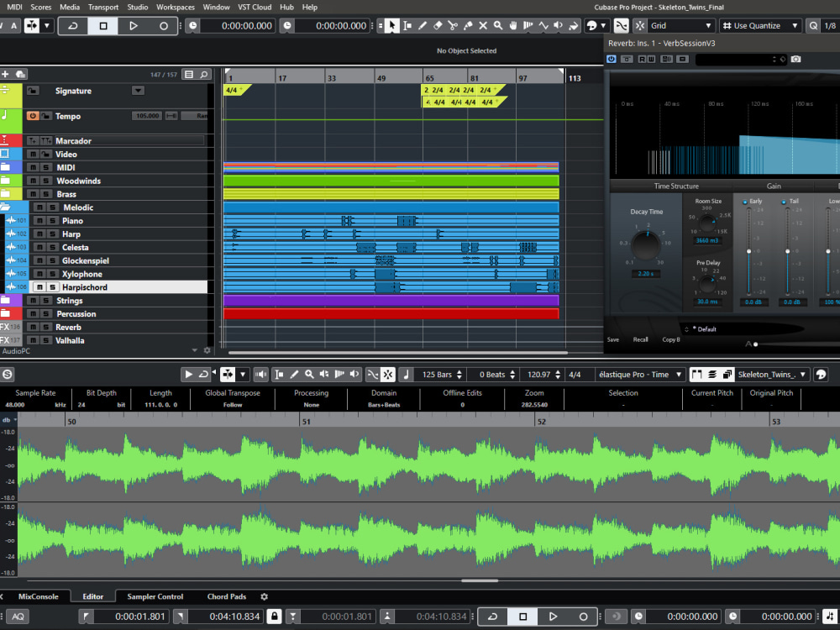
Task: Toggle Read automation R in plugin
Action: (x=642, y=59)
